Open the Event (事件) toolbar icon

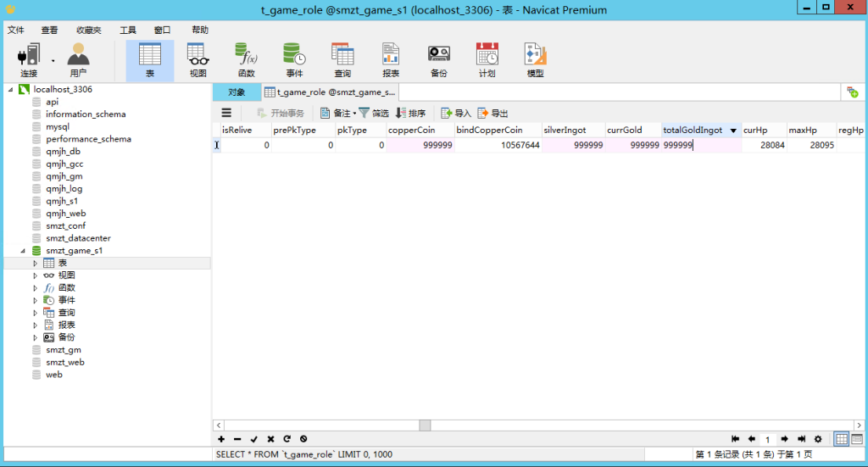[x=294, y=60]
